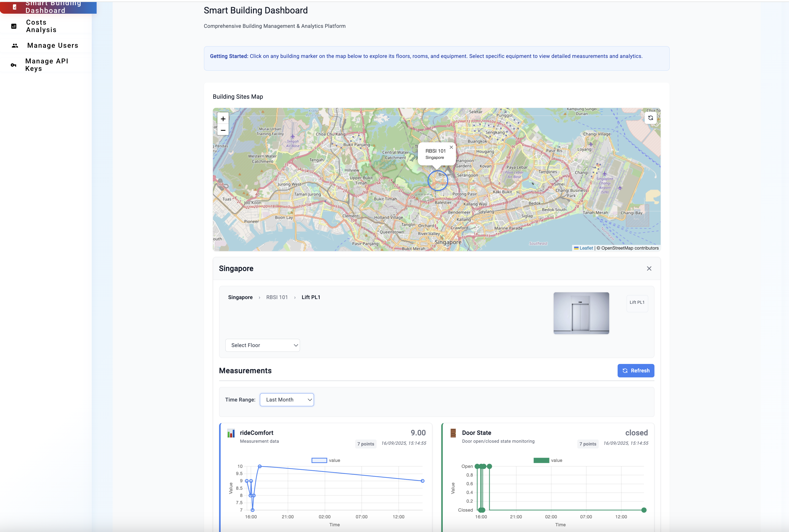Open the Select Floor dropdown
This screenshot has width=789, height=532.
pos(262,345)
